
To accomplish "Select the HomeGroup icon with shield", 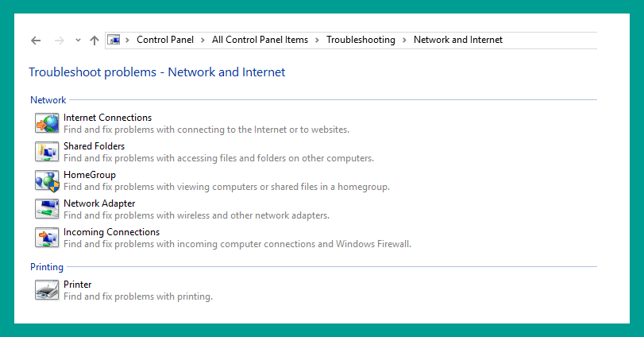I will pos(47,181).
